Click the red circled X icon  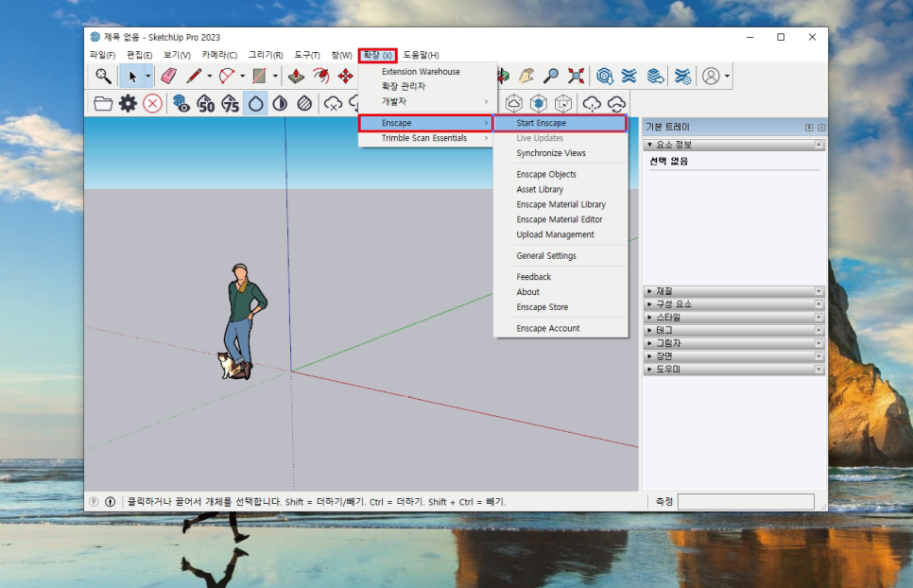tap(152, 104)
